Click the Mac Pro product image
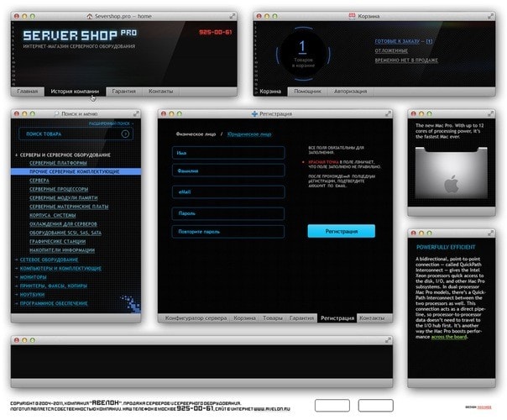Screen dimensions: 507x420 tap(451, 173)
